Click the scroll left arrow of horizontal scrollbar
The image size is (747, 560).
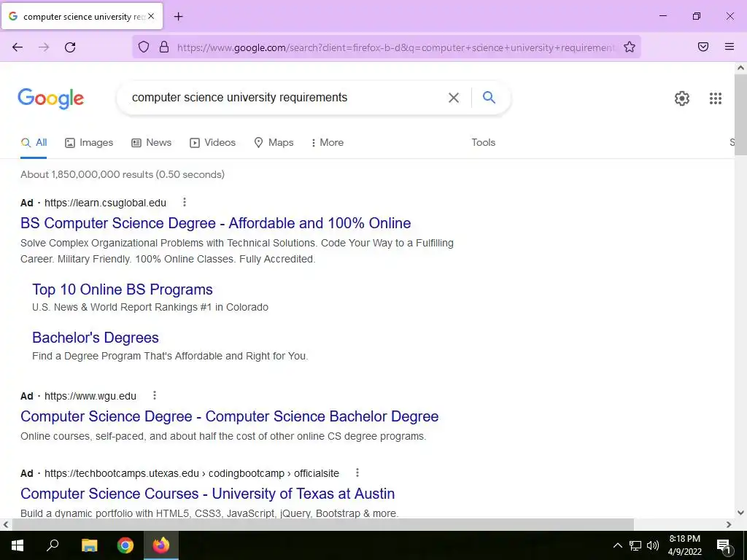6,524
